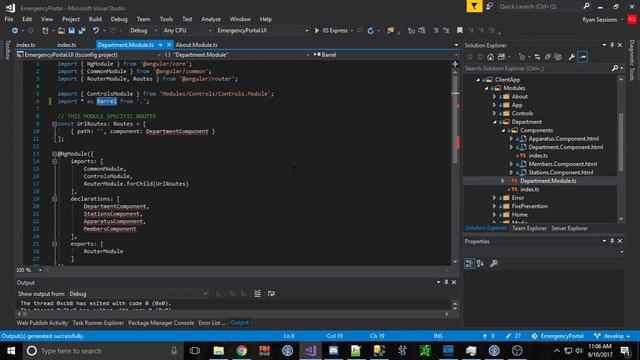This screenshot has width=640, height=360.
Task: Expand the Controls folder in Solution Explorer
Action: coord(494,113)
